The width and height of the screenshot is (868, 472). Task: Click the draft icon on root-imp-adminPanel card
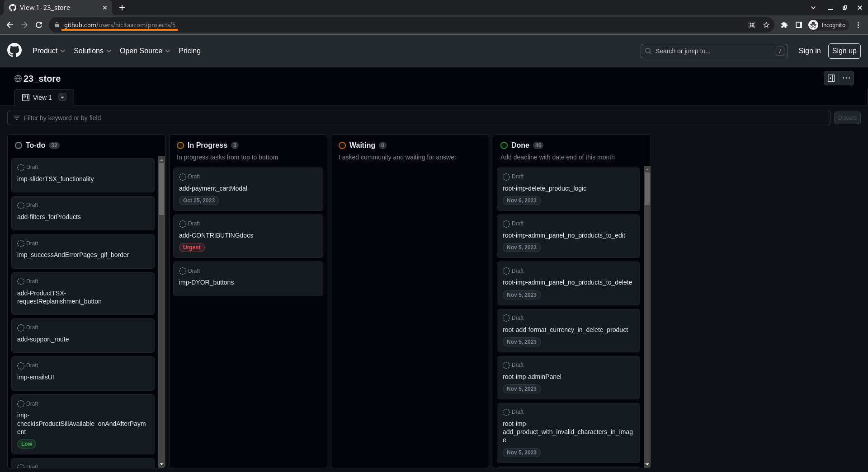click(x=506, y=365)
